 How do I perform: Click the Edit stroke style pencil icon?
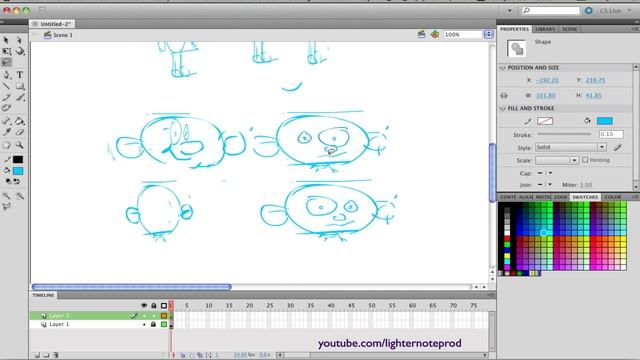618,147
